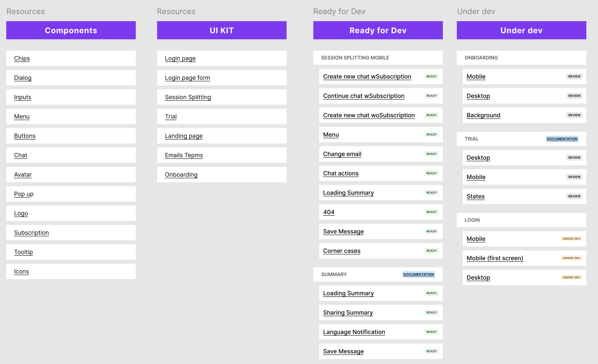
Task: Open the Corner cases link
Action: (342, 251)
